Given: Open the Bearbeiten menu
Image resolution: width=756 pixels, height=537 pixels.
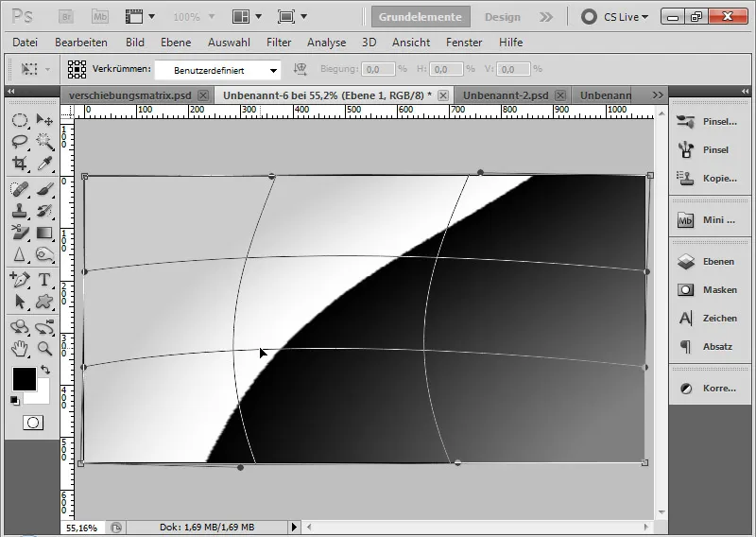Looking at the screenshot, I should click(x=81, y=43).
